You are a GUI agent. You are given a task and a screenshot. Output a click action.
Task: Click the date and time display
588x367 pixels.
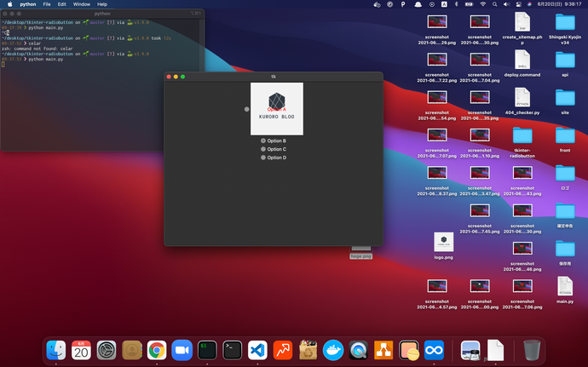pos(560,4)
